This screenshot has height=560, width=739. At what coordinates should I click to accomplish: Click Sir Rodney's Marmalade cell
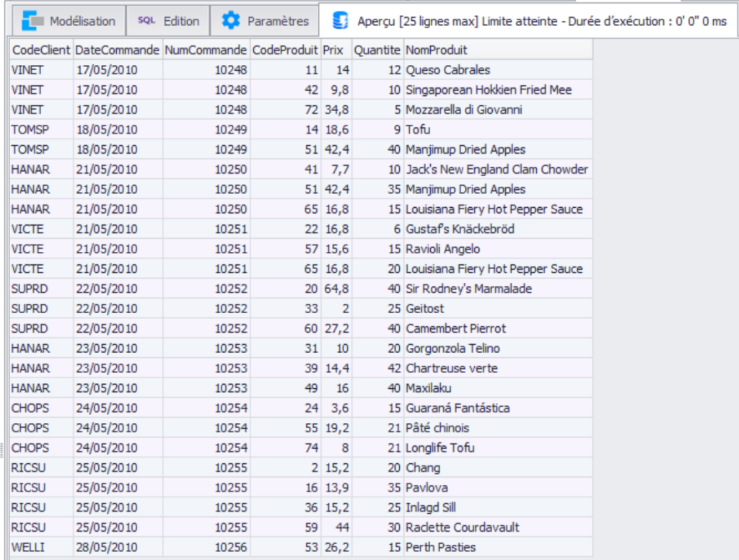pos(498,289)
